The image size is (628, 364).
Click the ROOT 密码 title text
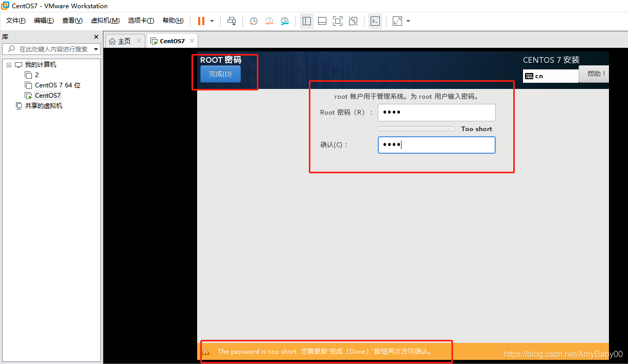click(221, 60)
